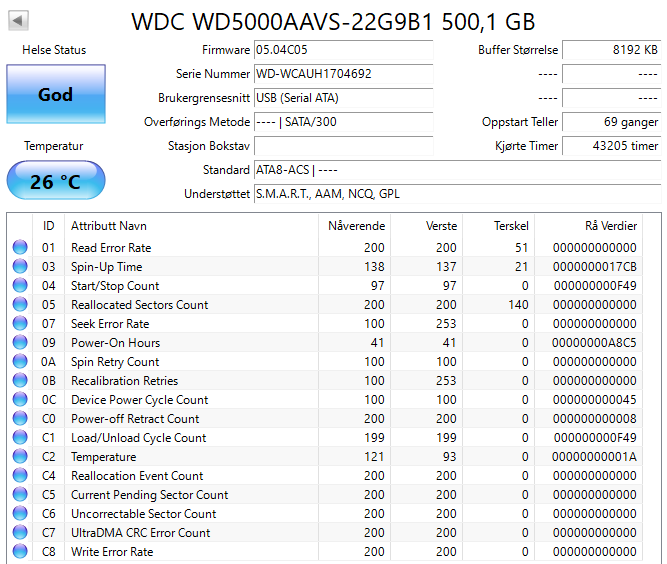Click the Kjørte Timer value field
Screen dimensions: 667x564
pyautogui.click(x=611, y=146)
